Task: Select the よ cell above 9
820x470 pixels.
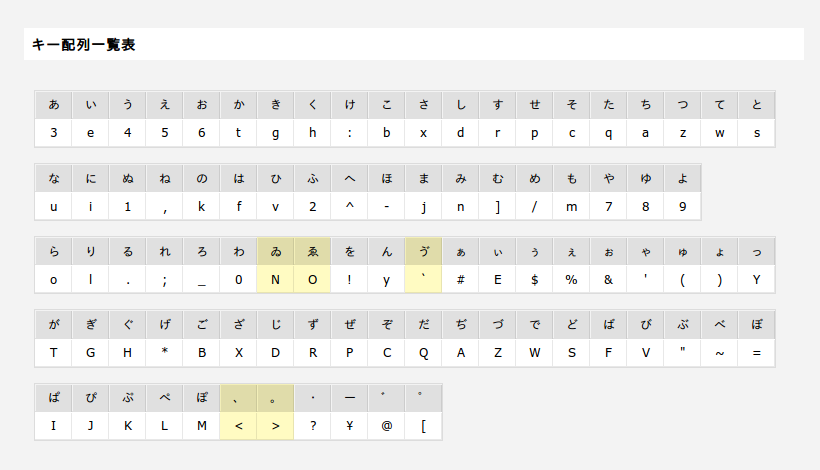Action: point(682,178)
